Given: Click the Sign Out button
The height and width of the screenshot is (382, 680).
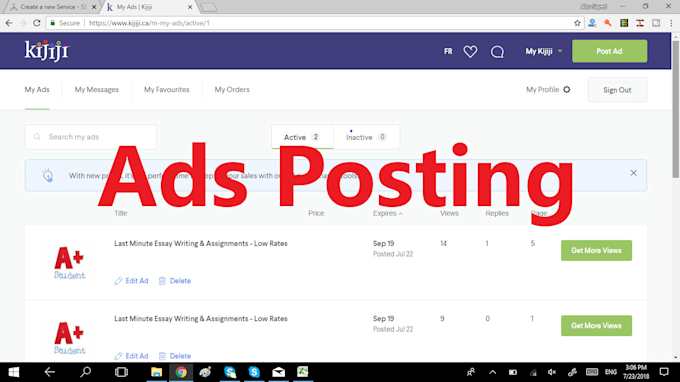Looking at the screenshot, I should tap(617, 90).
